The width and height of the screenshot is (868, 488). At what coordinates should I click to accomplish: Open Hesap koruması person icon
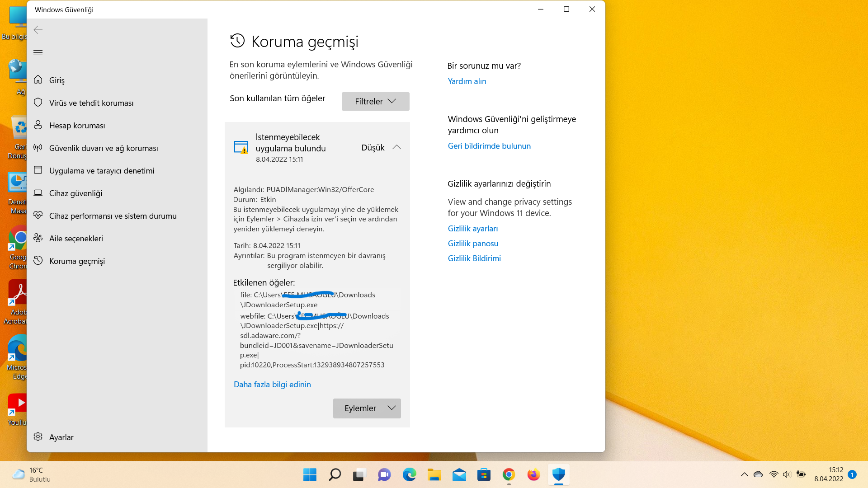pos(38,125)
